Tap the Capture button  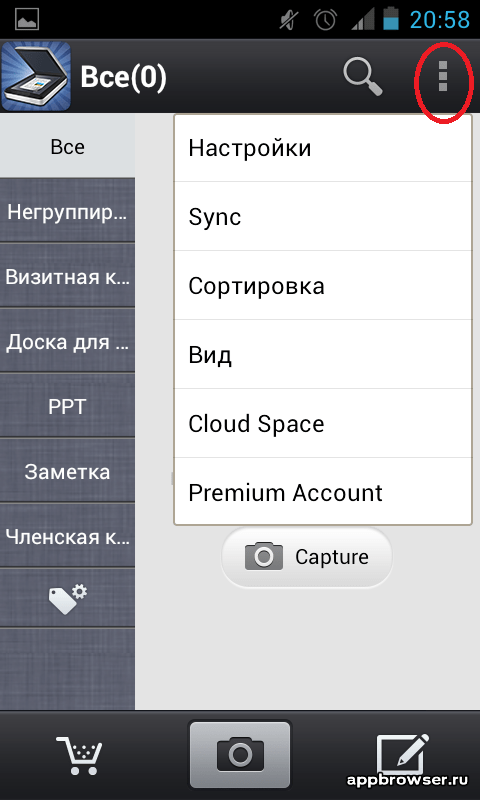[x=307, y=557]
